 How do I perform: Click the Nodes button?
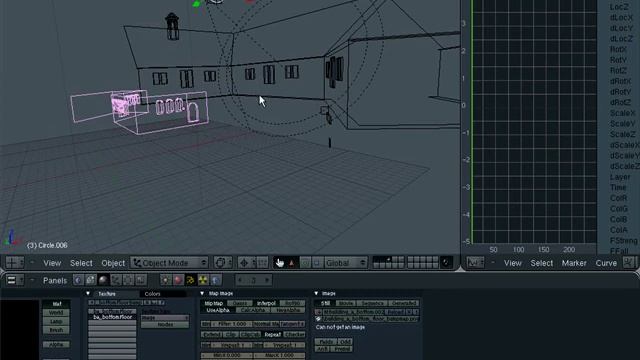[x=165, y=324]
